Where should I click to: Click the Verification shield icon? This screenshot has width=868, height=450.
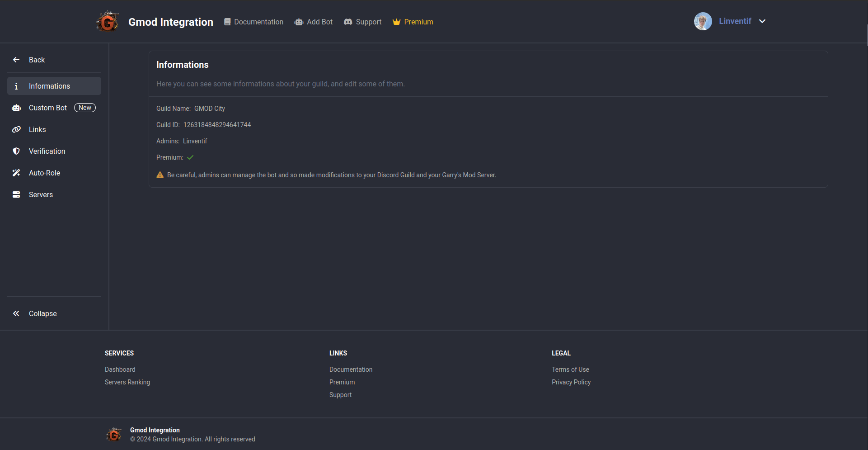click(16, 152)
